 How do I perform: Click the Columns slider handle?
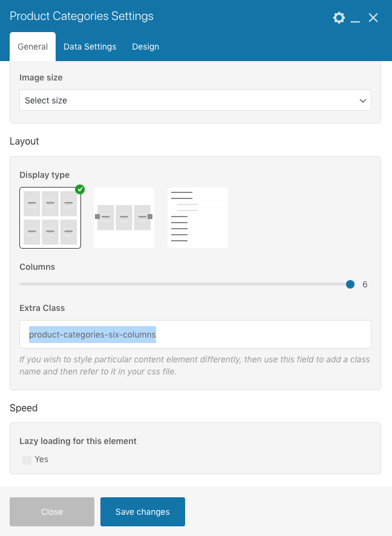[x=350, y=284]
